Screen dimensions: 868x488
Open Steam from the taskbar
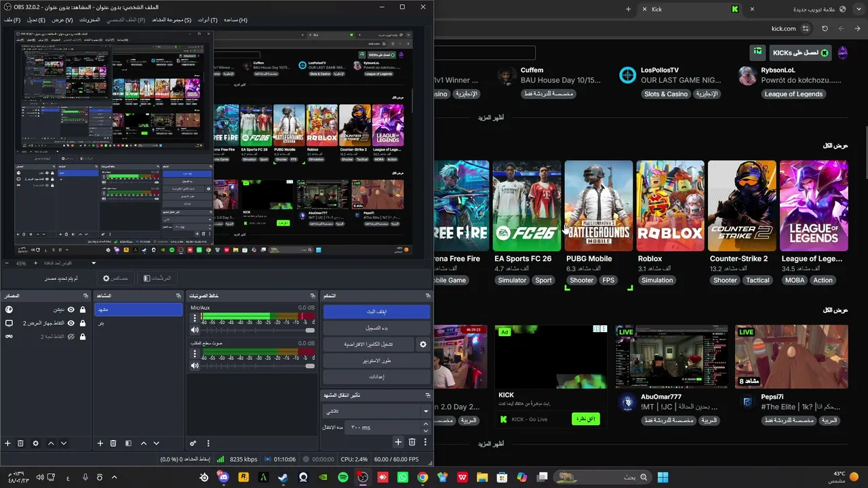coord(283,477)
